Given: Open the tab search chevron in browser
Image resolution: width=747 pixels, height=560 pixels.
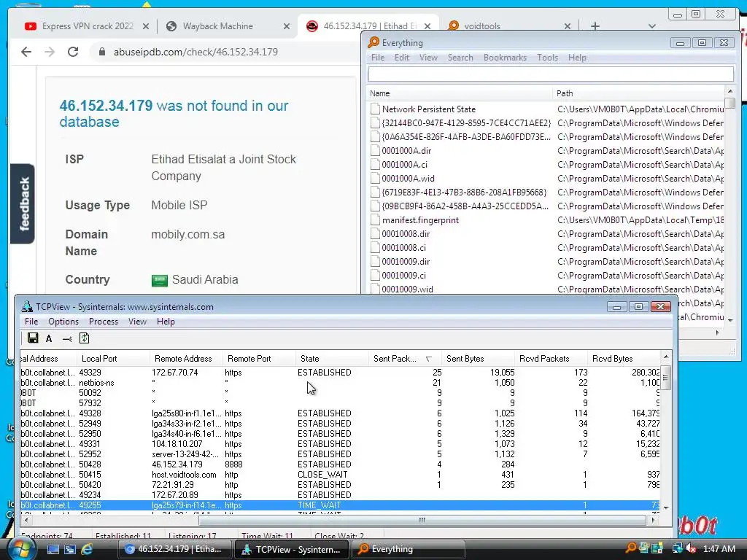Looking at the screenshot, I should pyautogui.click(x=652, y=26).
